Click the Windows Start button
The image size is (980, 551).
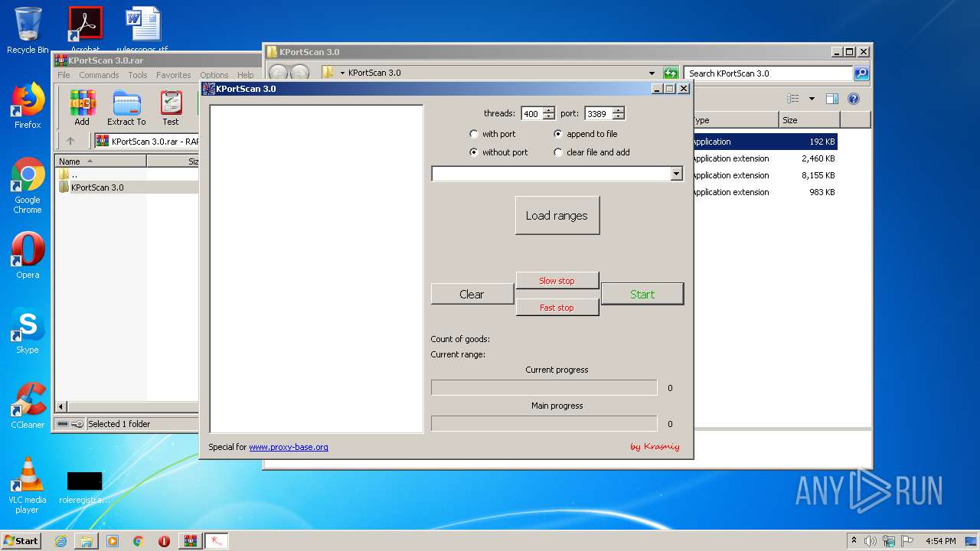(21, 541)
